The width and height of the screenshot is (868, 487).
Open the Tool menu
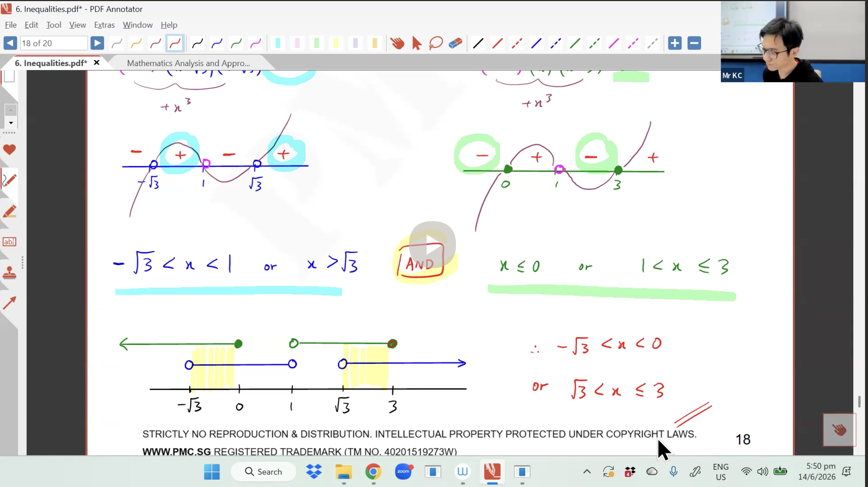coord(54,25)
